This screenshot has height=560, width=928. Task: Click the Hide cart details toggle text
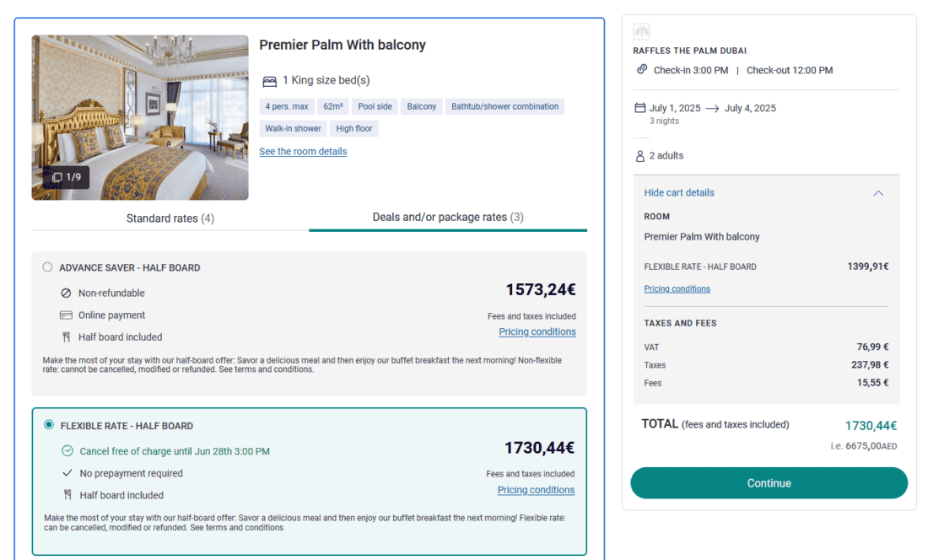[679, 193]
